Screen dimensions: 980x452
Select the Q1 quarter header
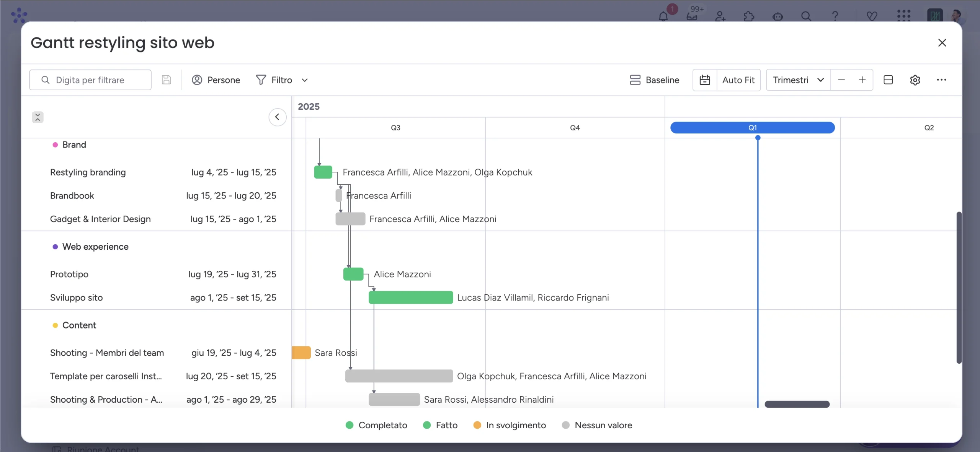[x=752, y=128]
